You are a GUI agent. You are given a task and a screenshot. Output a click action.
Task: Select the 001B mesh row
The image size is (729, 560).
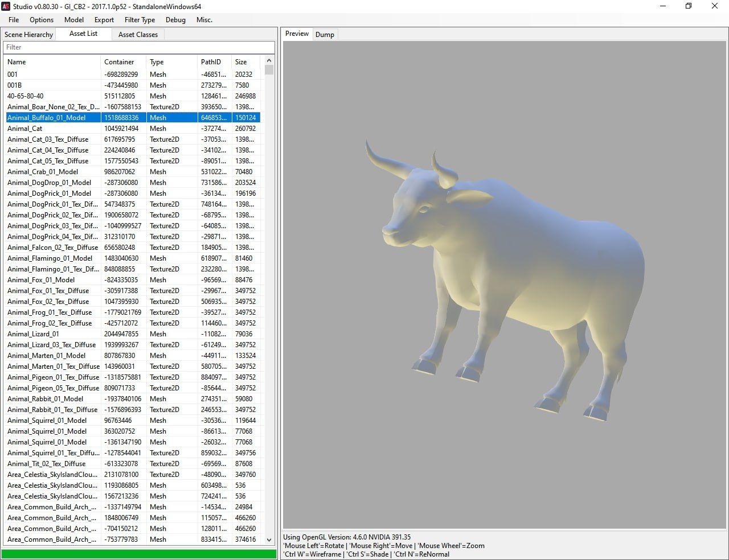click(x=133, y=85)
